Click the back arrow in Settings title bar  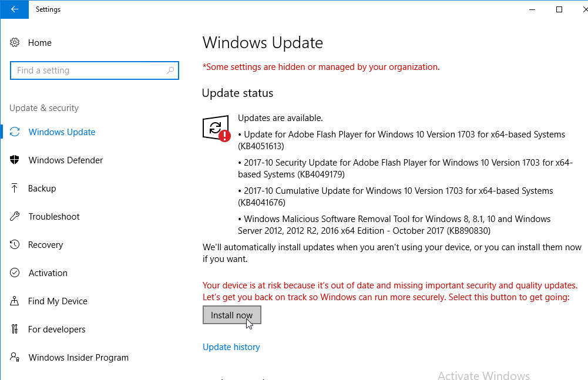tap(14, 9)
